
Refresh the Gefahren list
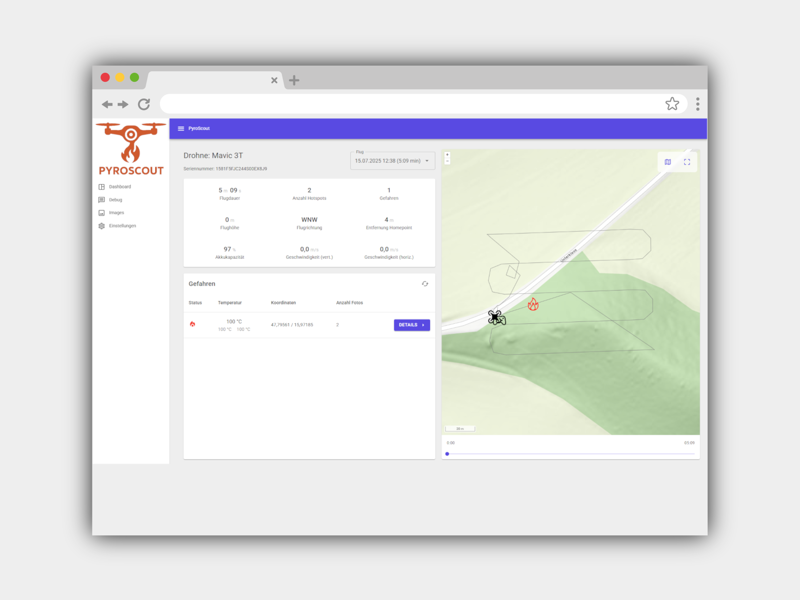click(425, 284)
